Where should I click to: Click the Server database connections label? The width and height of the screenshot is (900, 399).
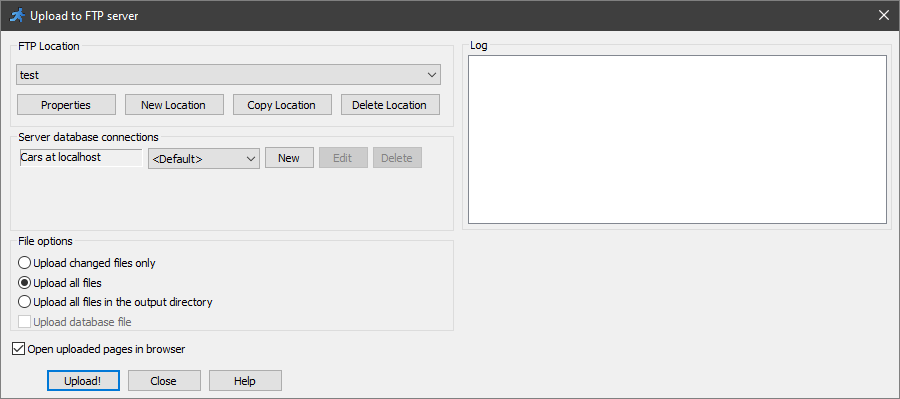(88, 137)
